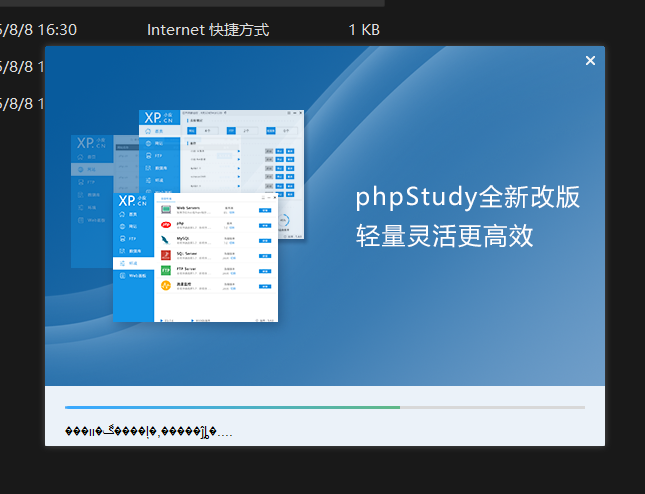Click the Web Servers icon in preview

click(x=166, y=210)
